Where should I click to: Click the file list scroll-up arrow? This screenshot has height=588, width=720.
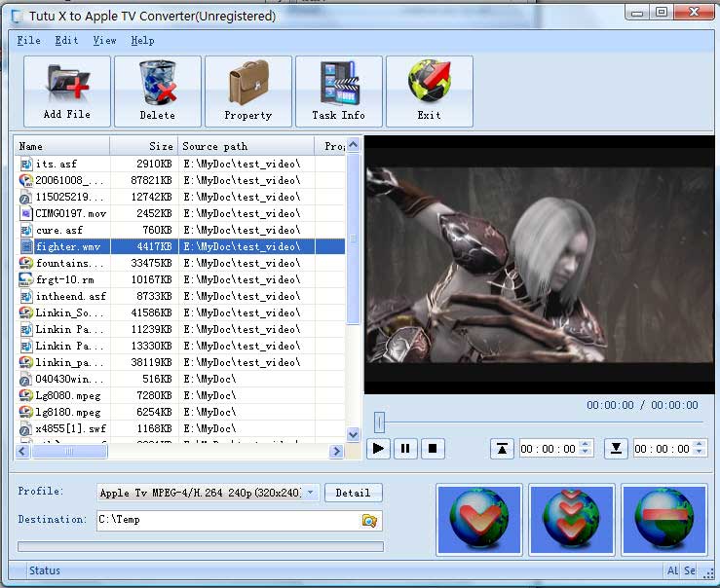(x=353, y=145)
